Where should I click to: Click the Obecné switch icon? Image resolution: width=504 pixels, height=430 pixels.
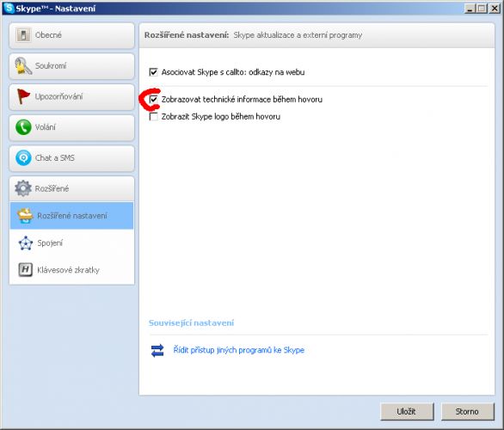23,34
